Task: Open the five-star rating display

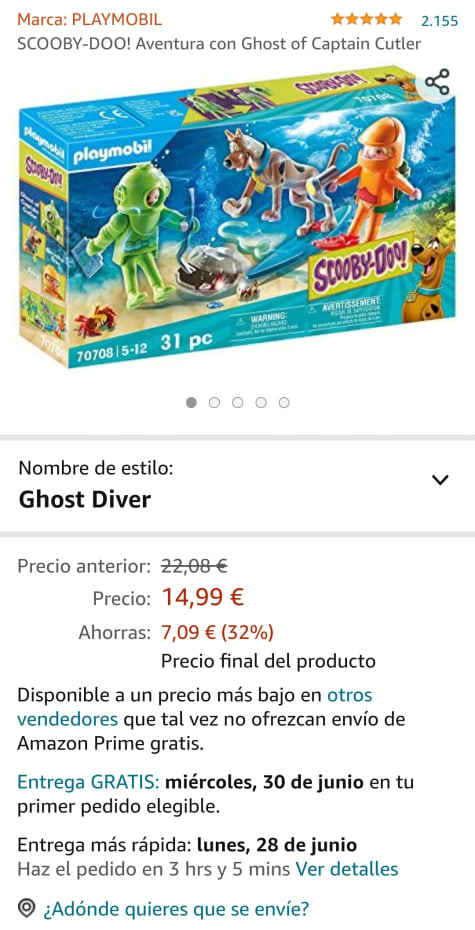Action: click(x=366, y=20)
